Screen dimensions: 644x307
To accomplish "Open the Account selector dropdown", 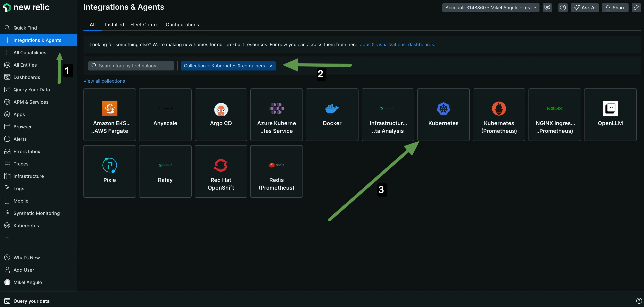I will click(x=490, y=8).
